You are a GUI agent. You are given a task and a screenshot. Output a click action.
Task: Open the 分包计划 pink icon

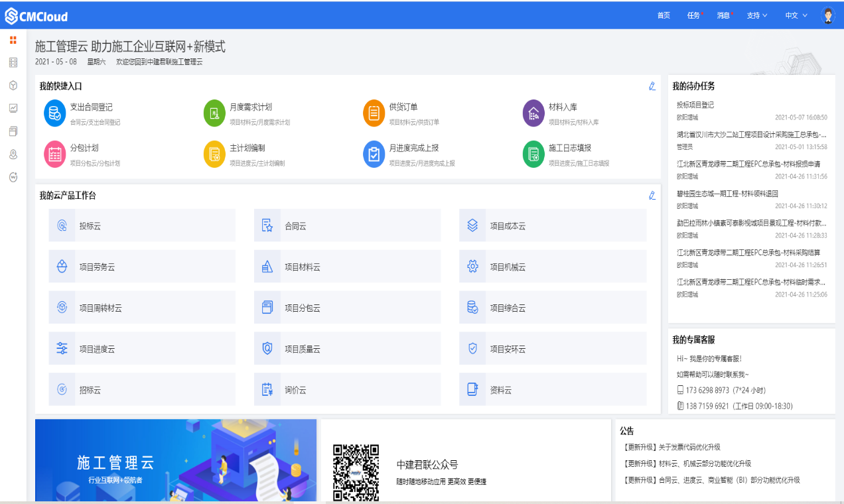point(55,154)
